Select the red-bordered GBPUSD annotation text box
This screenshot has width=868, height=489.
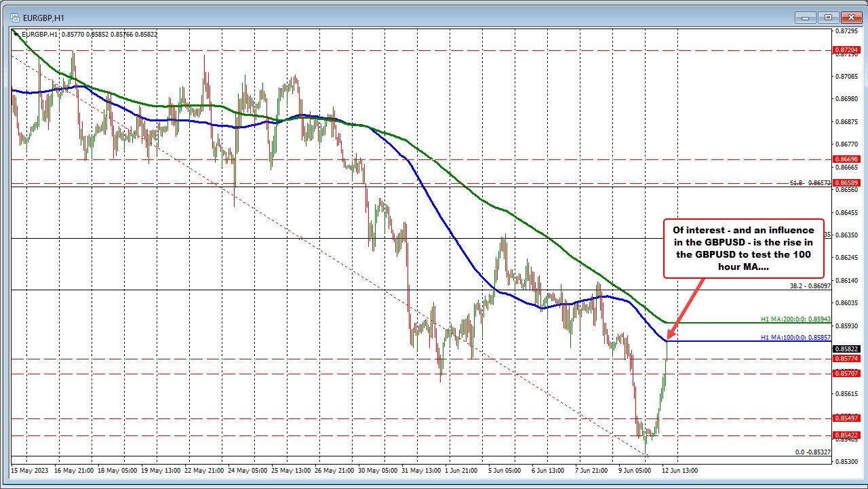(743, 248)
